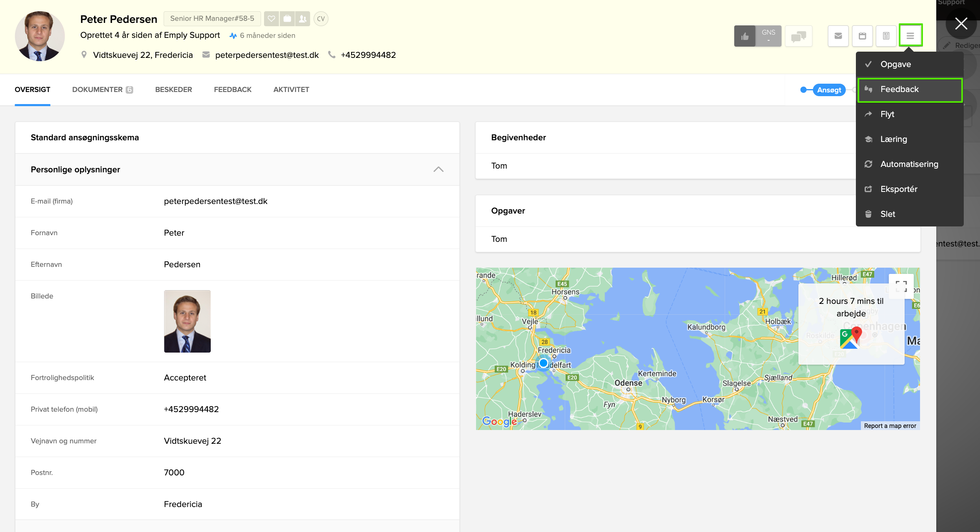Click the GNS score button
Viewport: 980px width, 532px height.
coord(768,36)
